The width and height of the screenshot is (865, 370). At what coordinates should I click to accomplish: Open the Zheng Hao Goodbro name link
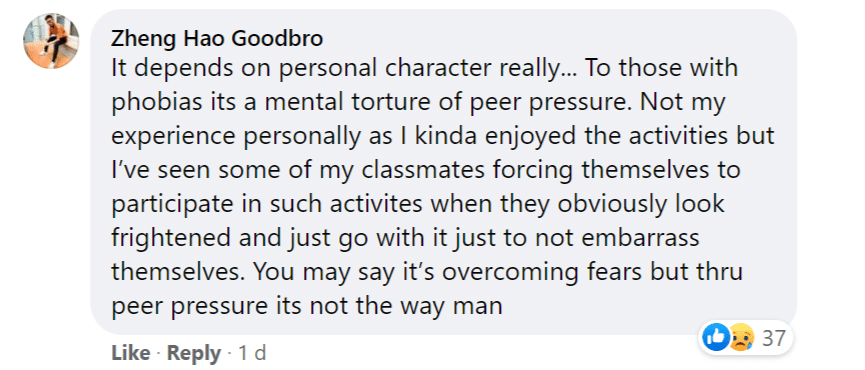pyautogui.click(x=217, y=39)
